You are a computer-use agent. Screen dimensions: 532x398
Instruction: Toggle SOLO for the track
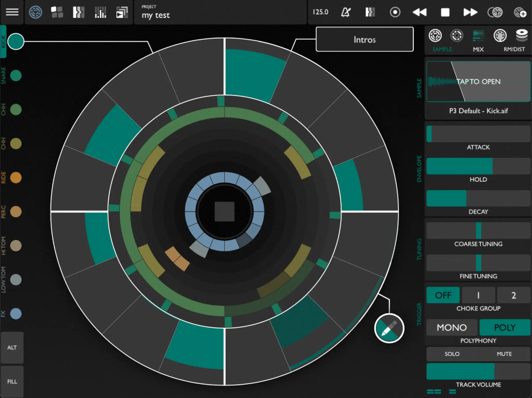tap(452, 354)
